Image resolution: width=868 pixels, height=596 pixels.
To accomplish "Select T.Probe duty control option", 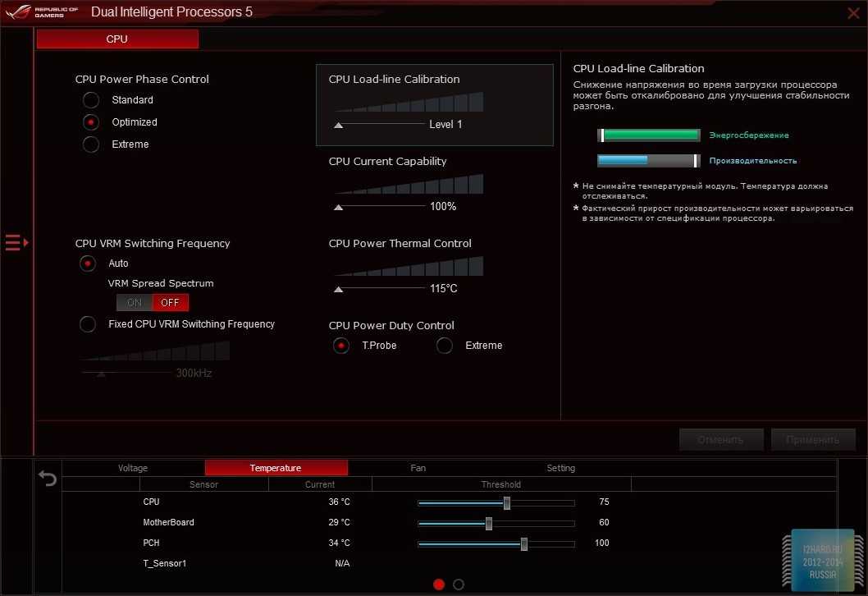I will [341, 346].
